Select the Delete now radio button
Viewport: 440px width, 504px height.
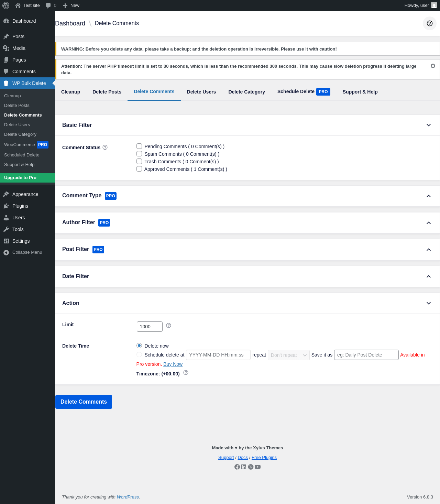point(139,346)
